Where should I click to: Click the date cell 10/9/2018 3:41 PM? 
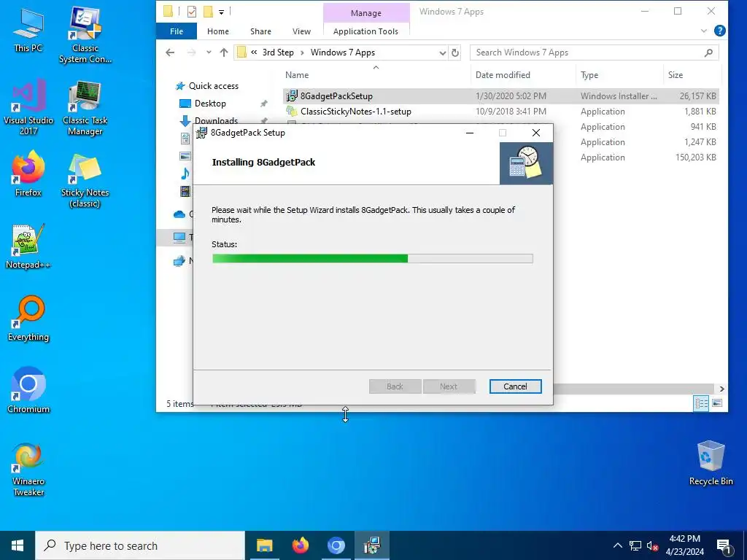[511, 112]
